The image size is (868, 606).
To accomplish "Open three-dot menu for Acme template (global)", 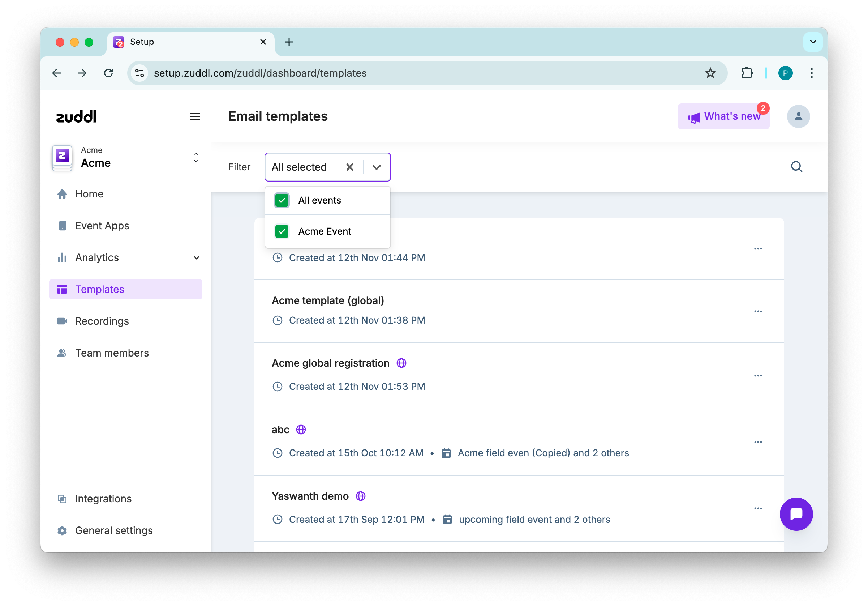I will 758,311.
